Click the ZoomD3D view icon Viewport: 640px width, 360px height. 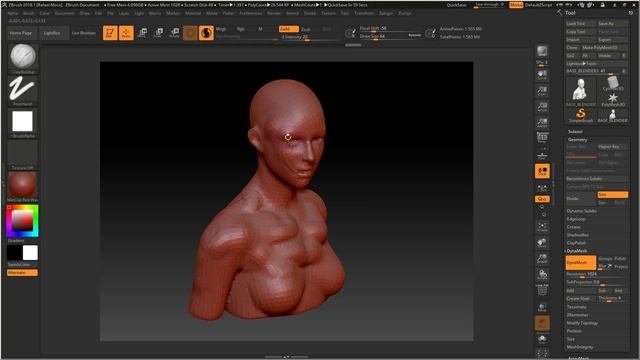(x=542, y=259)
